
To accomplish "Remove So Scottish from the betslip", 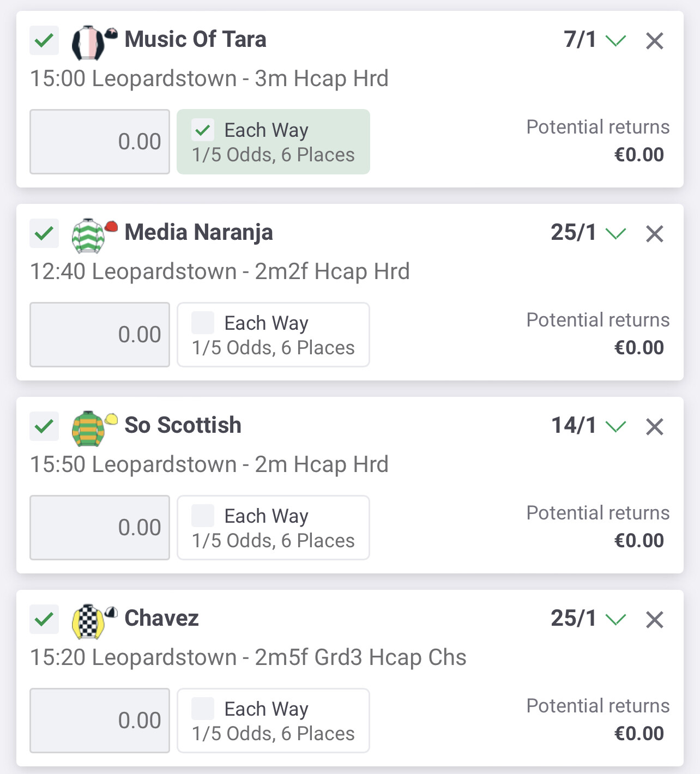I will click(654, 427).
